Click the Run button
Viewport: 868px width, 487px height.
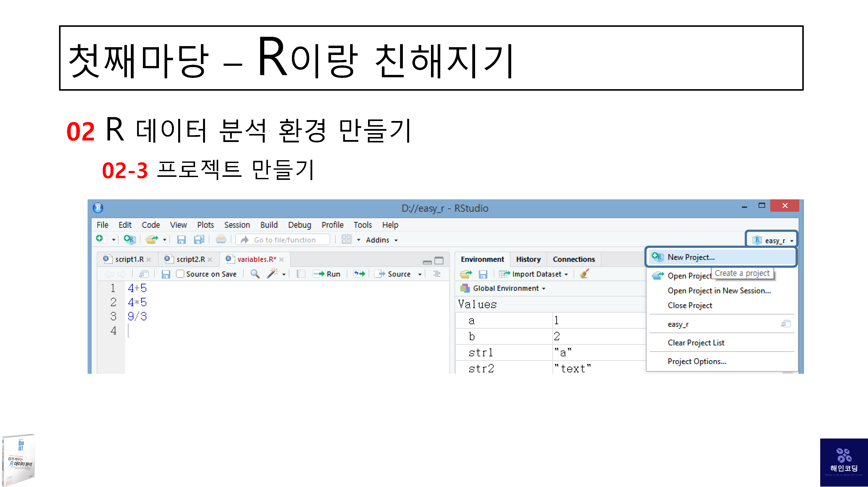coord(327,274)
